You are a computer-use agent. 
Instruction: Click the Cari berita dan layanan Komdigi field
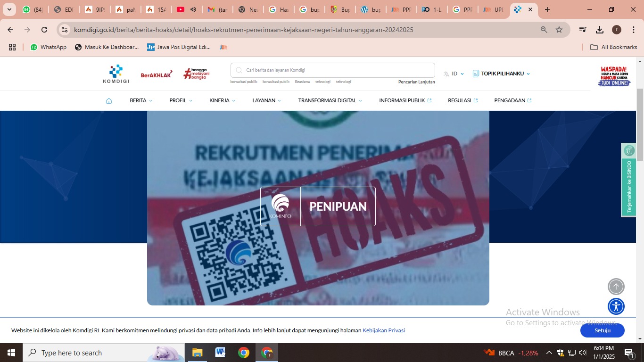click(333, 70)
